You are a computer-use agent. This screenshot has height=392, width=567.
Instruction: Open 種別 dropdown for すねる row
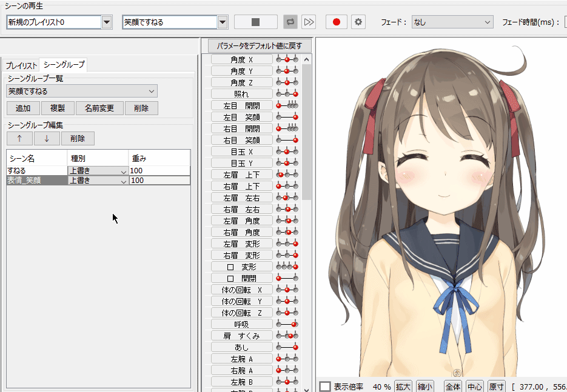tap(98, 171)
